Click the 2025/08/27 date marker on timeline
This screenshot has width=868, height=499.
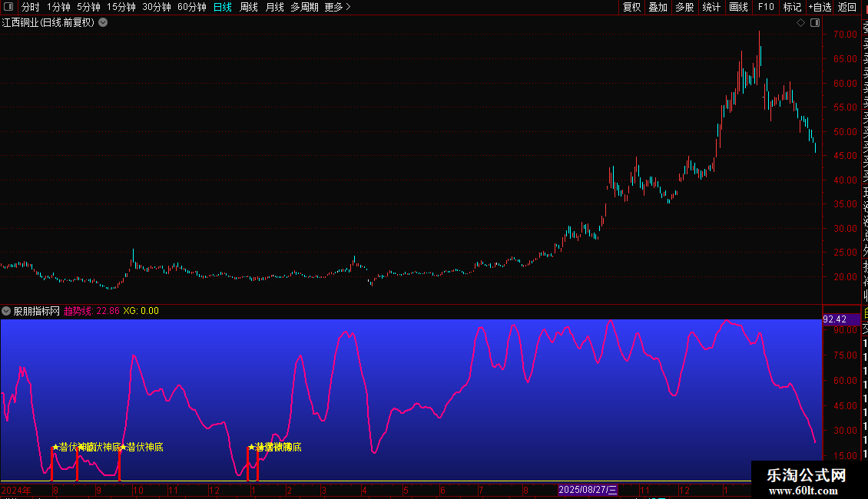[588, 490]
